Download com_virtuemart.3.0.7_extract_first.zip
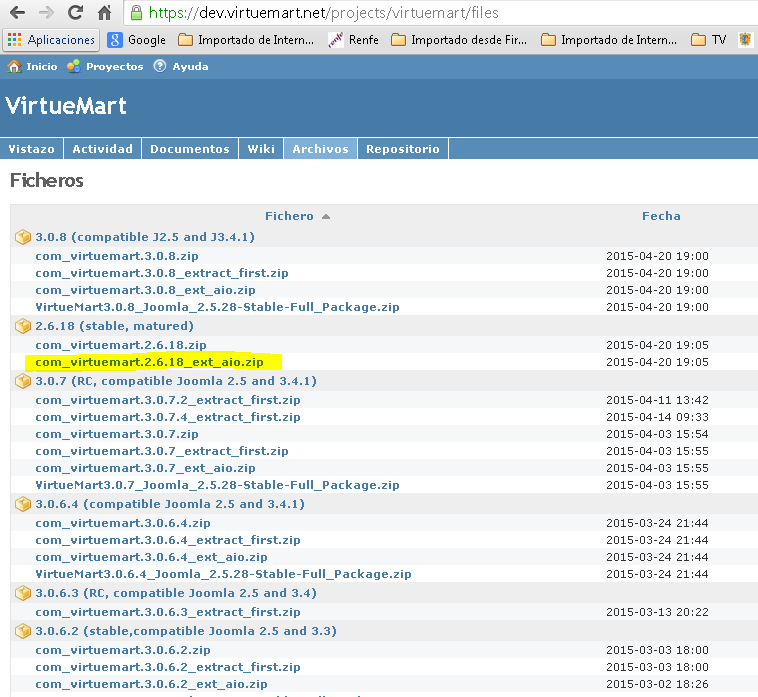This screenshot has width=758, height=697. coord(162,451)
